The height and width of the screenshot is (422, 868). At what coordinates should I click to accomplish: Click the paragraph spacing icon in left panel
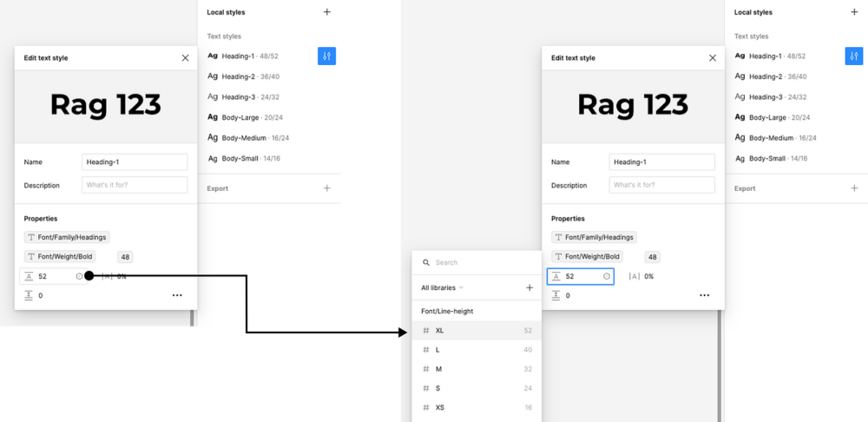coord(29,296)
